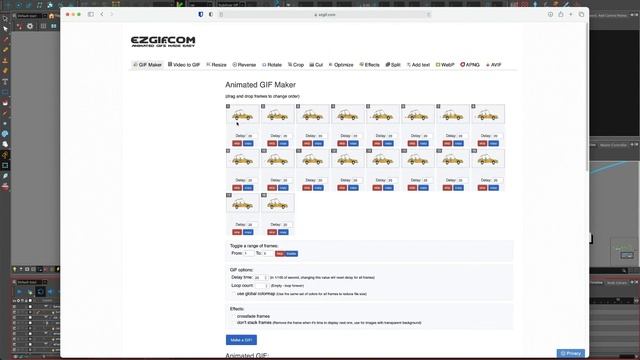Click the To frame range field
This screenshot has width=640, height=360.
point(268,253)
